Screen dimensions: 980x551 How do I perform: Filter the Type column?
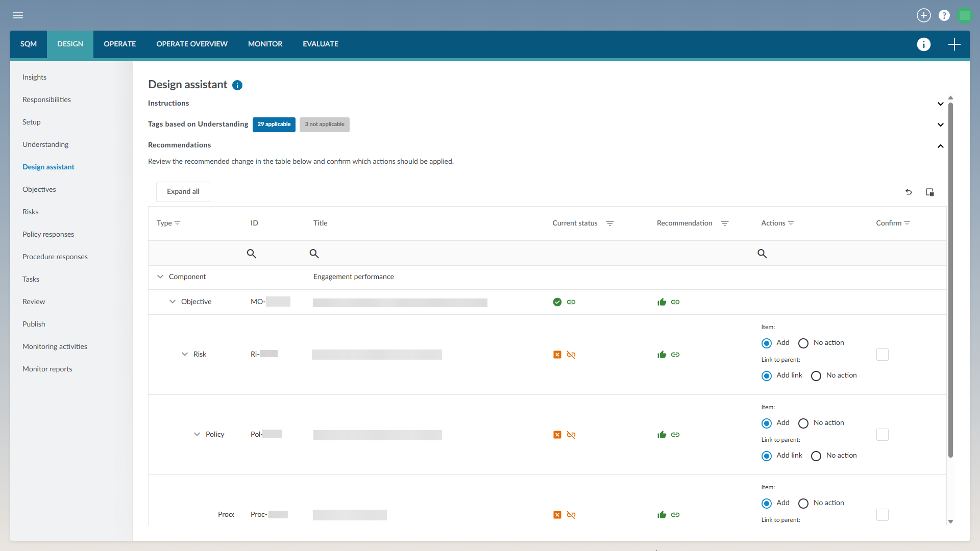click(x=177, y=223)
